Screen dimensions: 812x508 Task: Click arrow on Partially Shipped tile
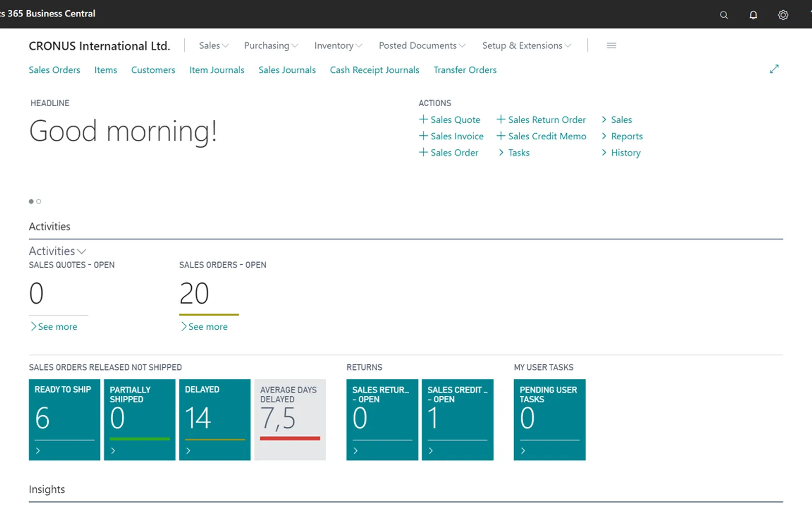113,451
